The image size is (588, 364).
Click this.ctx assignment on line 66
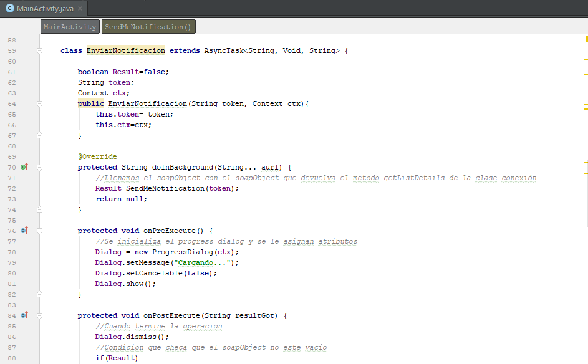123,125
